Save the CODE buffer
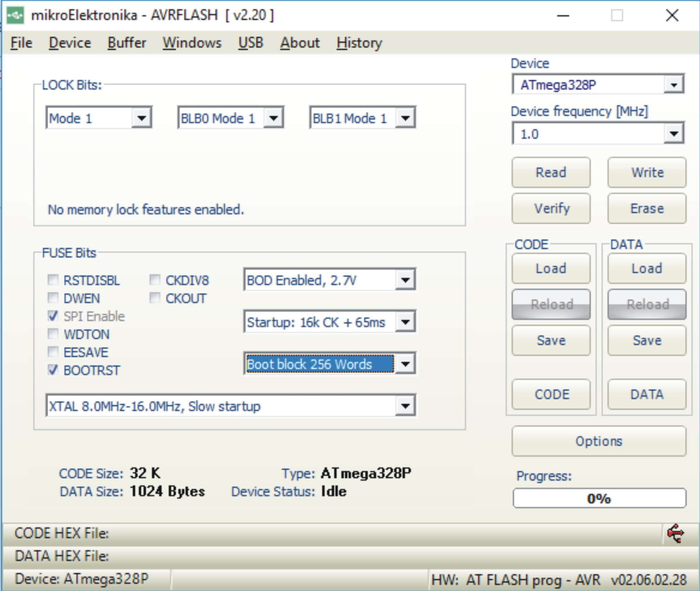700x591 pixels. [x=551, y=340]
